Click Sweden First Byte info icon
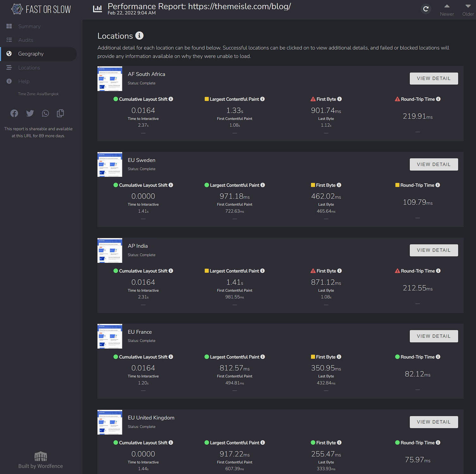The height and width of the screenshot is (474, 476). point(339,185)
